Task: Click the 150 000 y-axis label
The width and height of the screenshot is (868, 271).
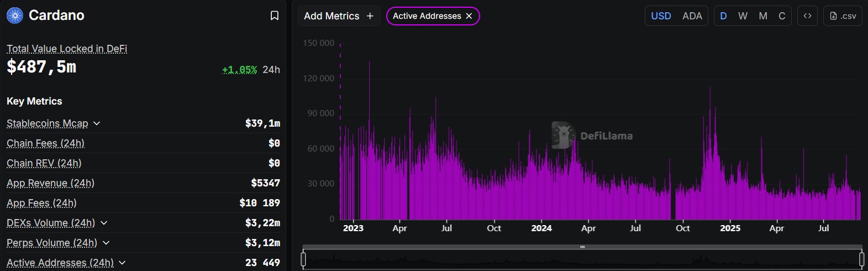Action: pyautogui.click(x=318, y=43)
